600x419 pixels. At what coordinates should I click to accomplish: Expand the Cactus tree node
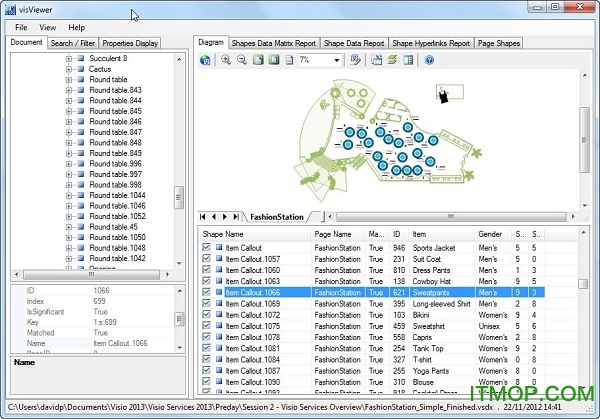pyautogui.click(x=68, y=69)
